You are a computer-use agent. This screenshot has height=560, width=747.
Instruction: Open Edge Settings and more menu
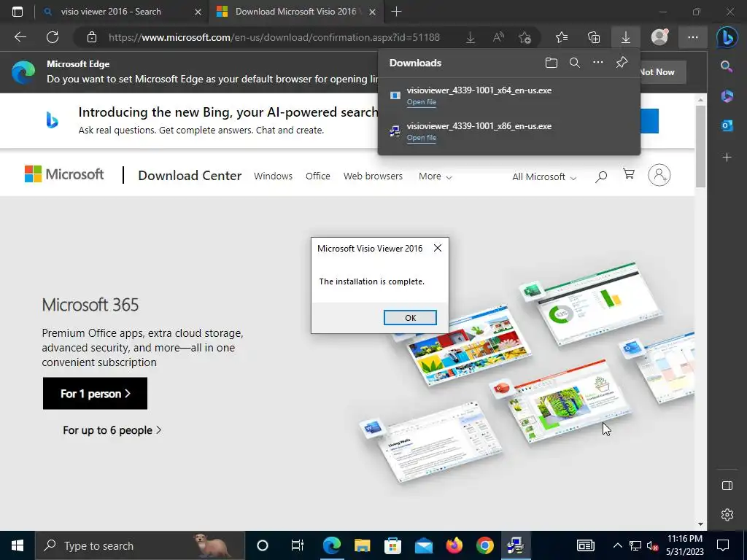tap(693, 37)
